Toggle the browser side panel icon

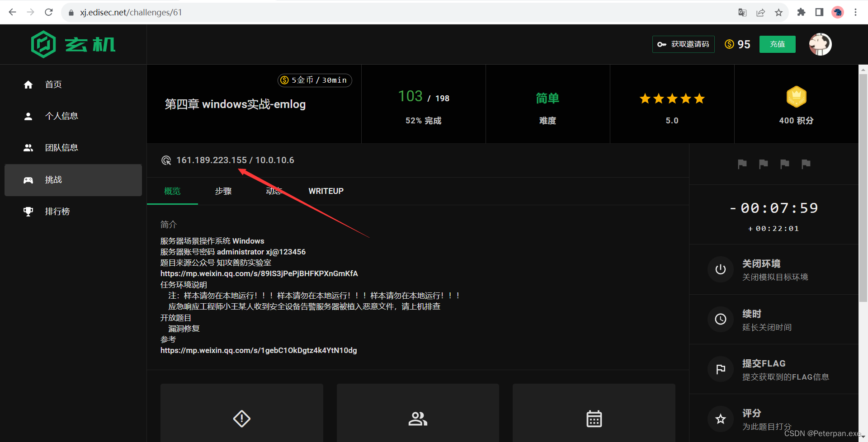click(819, 12)
